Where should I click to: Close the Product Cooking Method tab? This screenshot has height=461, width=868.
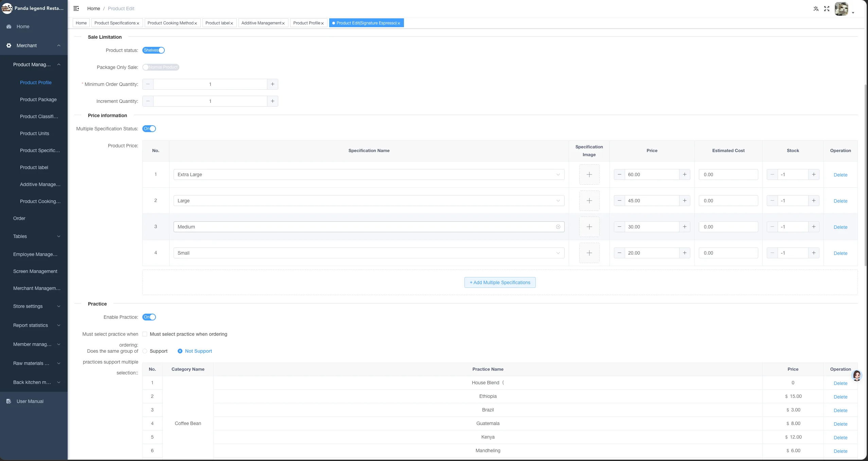[196, 23]
